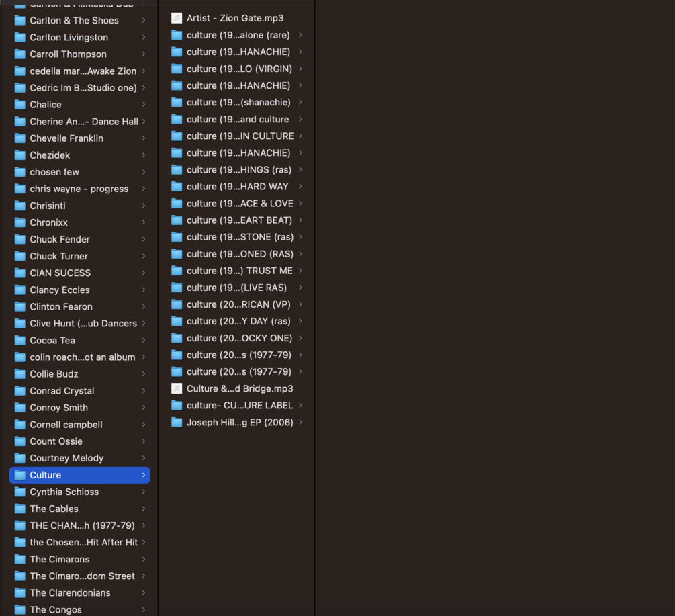Click the folder icon for culture (20...RICAN (VP)
675x616 pixels.
point(177,305)
